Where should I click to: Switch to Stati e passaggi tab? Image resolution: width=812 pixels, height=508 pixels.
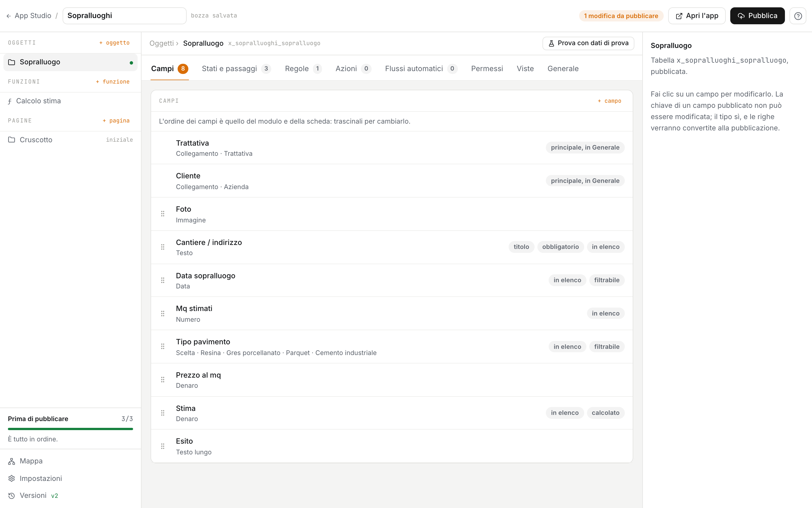click(x=236, y=69)
